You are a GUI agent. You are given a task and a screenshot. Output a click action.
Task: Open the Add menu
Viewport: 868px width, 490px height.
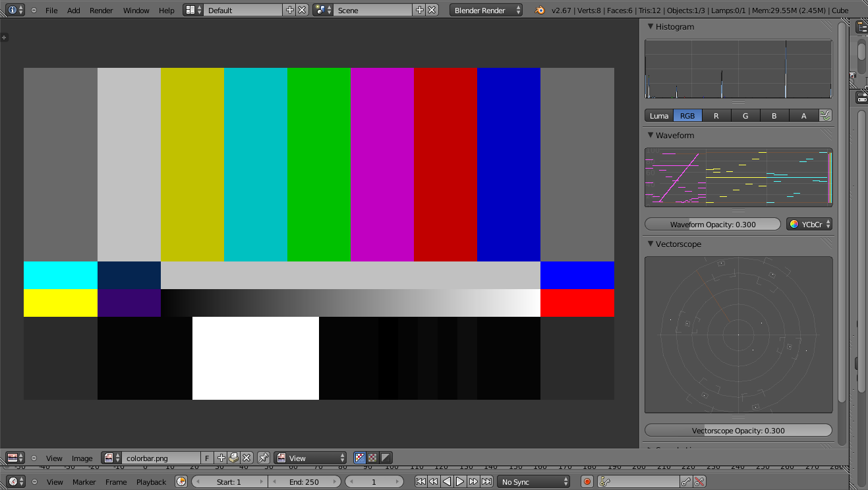pyautogui.click(x=74, y=11)
